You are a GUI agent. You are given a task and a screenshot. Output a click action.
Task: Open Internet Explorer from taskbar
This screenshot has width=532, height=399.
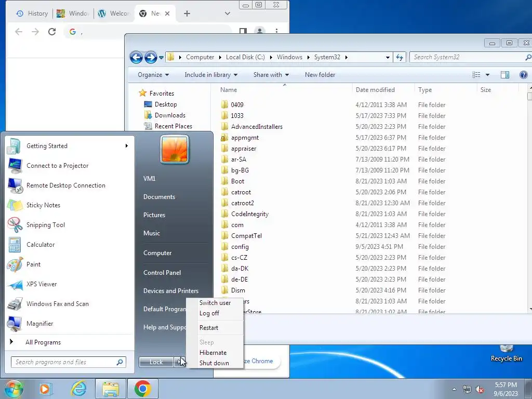78,389
